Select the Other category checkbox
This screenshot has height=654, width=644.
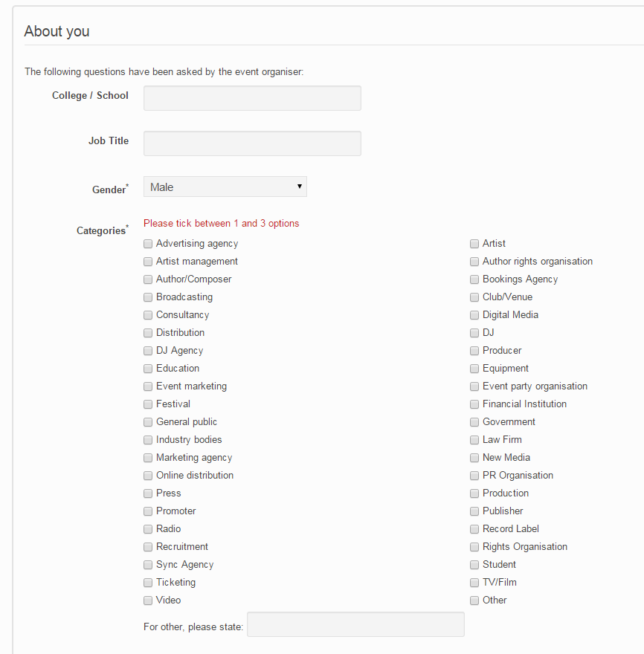474,600
